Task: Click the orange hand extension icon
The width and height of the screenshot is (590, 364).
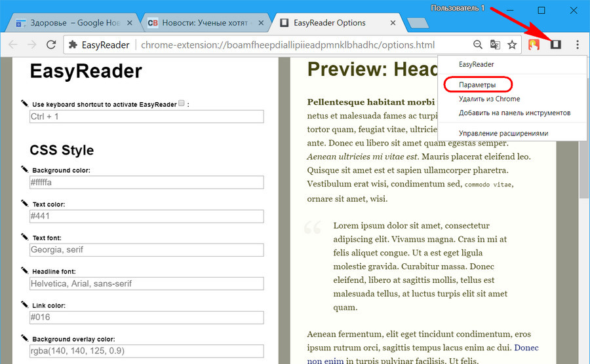Action: 534,45
